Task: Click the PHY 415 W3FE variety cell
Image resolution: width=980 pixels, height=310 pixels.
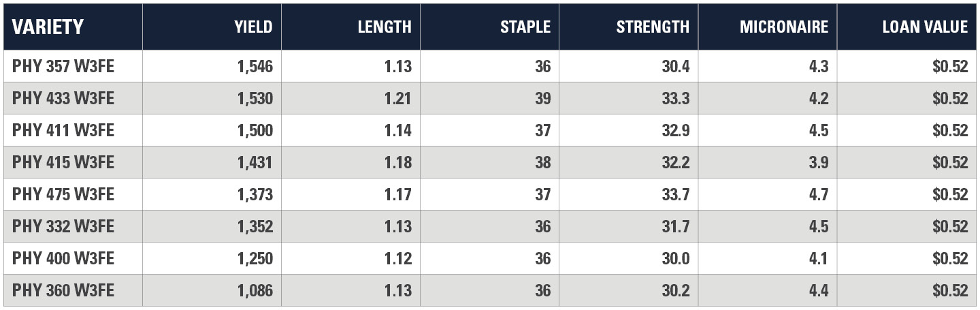Action: click(x=63, y=162)
